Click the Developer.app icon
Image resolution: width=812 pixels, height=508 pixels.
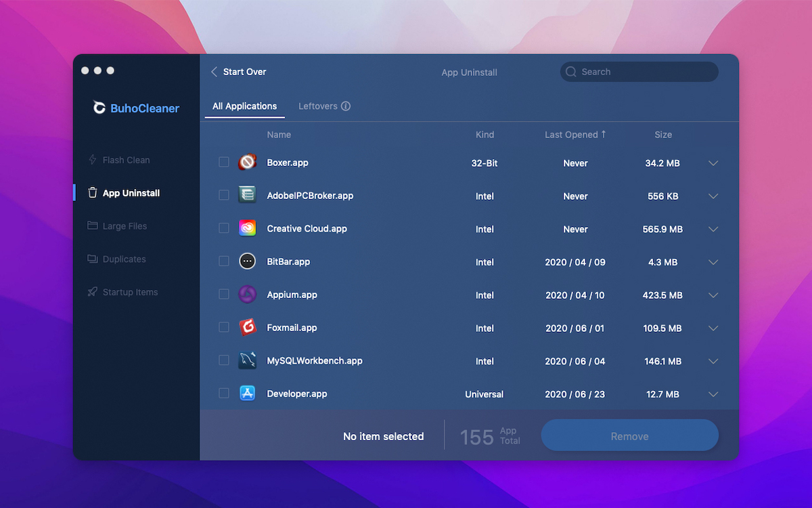click(247, 394)
